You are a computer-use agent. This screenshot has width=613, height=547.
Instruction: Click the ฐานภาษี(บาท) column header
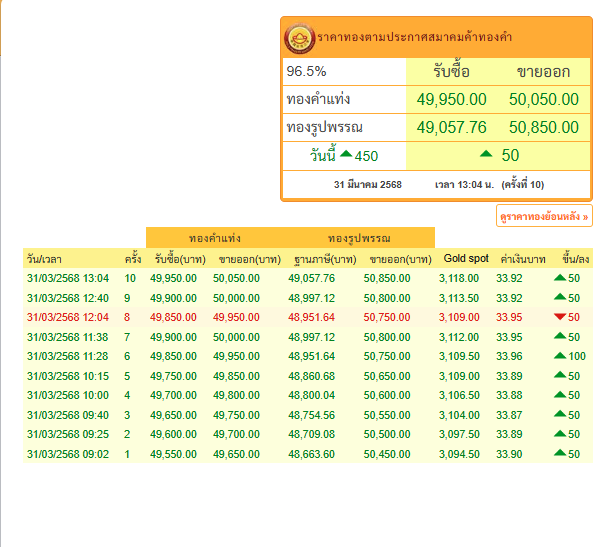tap(325, 259)
